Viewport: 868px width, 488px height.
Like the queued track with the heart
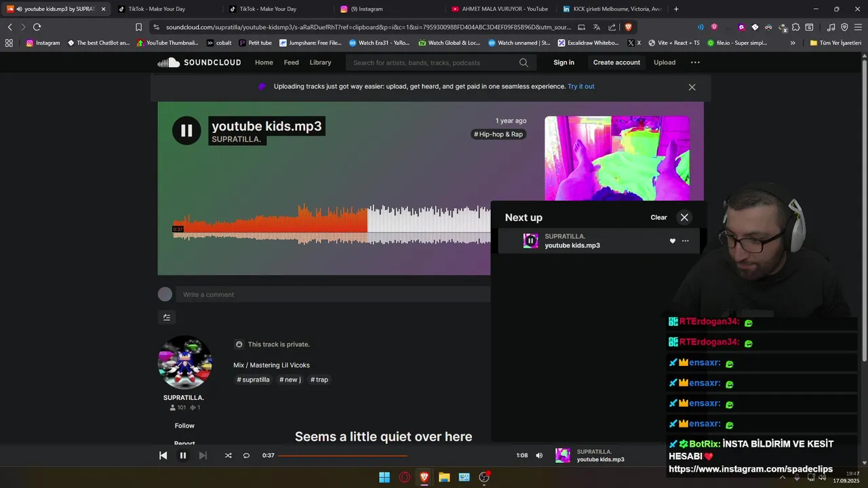[673, 241]
